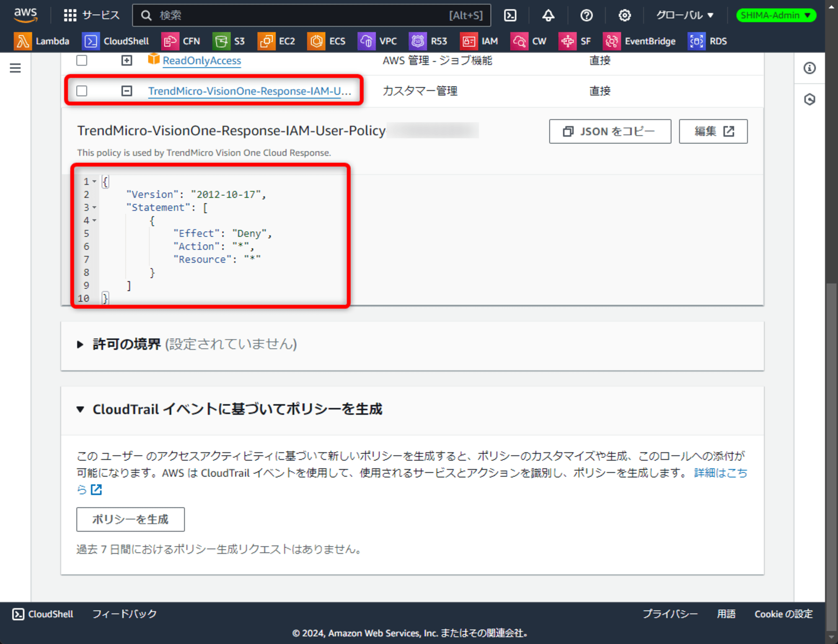Open the サービス grid menu
The height and width of the screenshot is (644, 838).
[x=91, y=16]
